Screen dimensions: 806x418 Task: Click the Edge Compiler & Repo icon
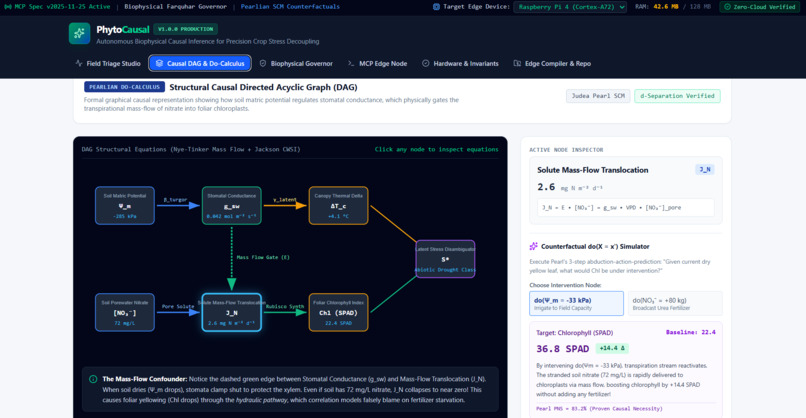coord(517,63)
